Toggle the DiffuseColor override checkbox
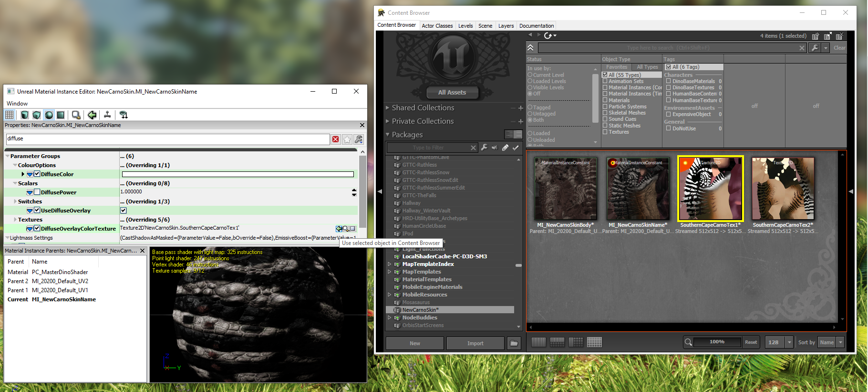 coord(37,174)
